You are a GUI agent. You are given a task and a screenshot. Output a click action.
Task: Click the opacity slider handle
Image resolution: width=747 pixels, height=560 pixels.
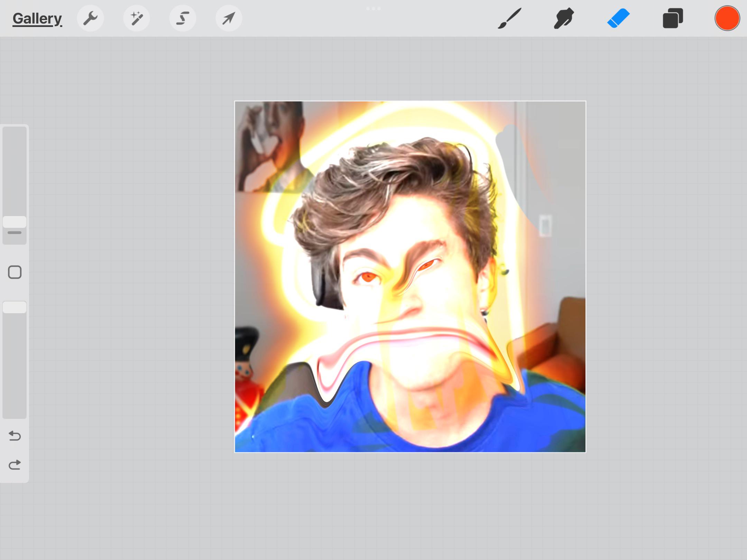pos(15,307)
